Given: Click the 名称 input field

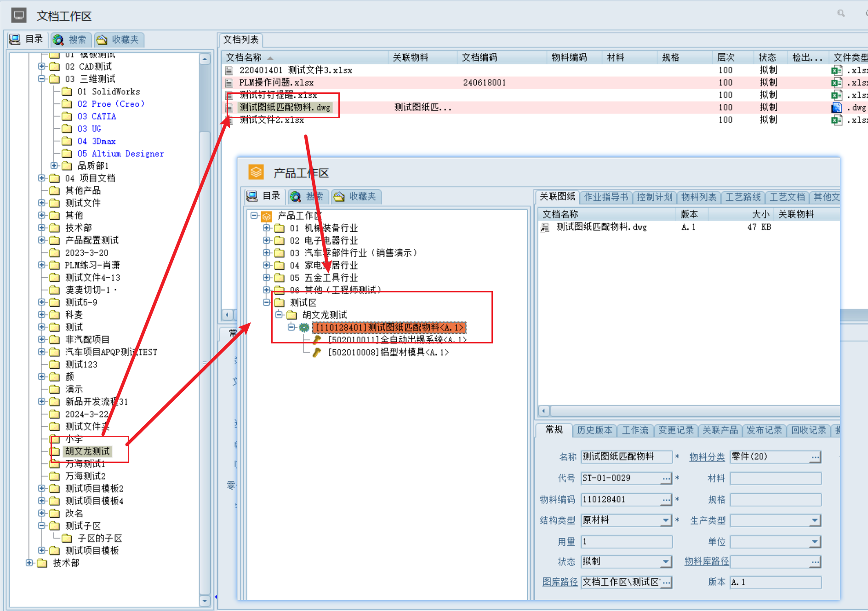Looking at the screenshot, I should (x=627, y=457).
